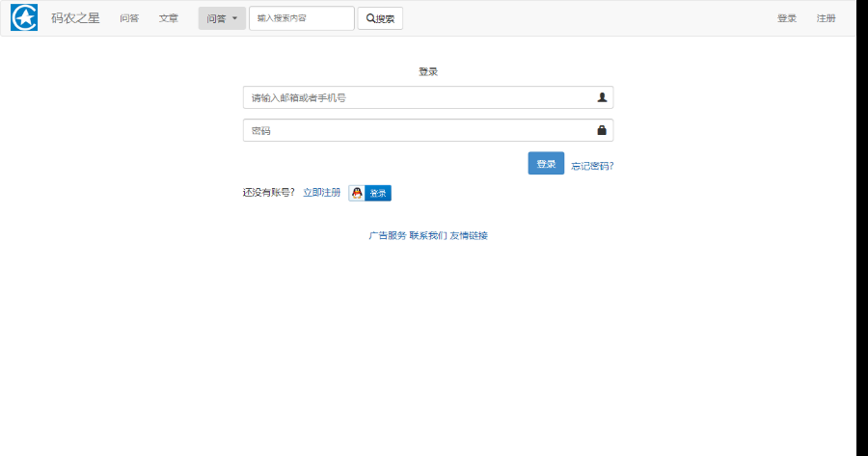Click the 码农之星 star logo icon
Viewport: 868px width, 456px height.
tap(24, 17)
